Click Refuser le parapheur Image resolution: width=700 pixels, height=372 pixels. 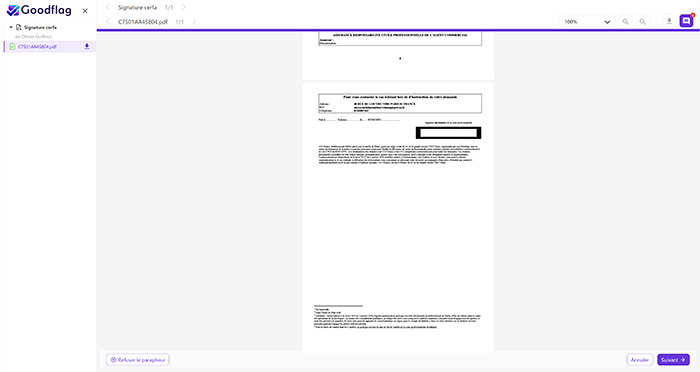[138, 359]
